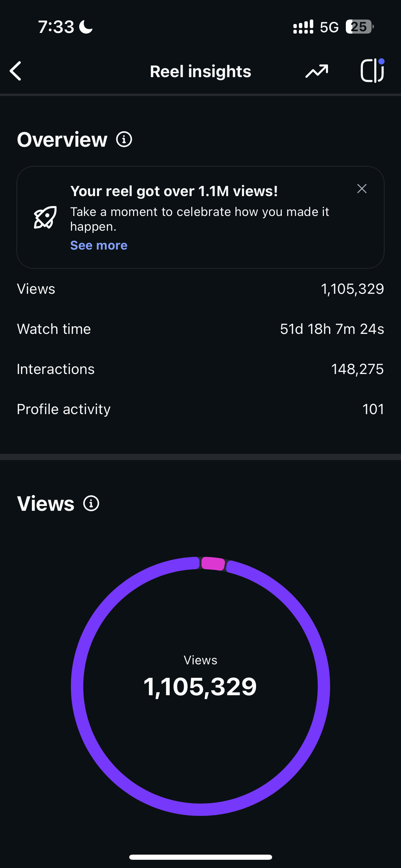Tap the cellular signal bars icon
The width and height of the screenshot is (401, 868).
[x=303, y=27]
